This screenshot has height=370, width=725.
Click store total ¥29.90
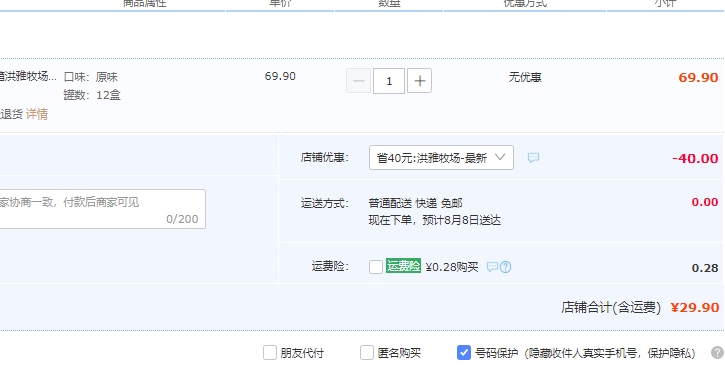[695, 308]
